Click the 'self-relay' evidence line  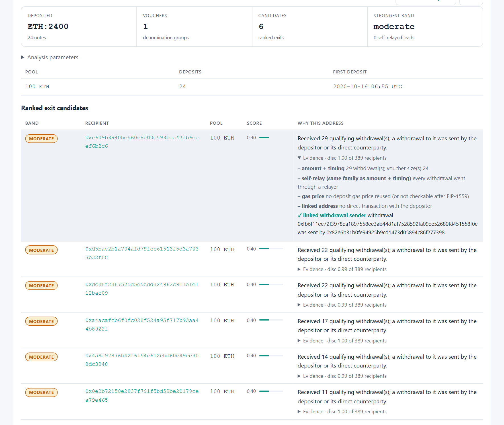point(381,182)
